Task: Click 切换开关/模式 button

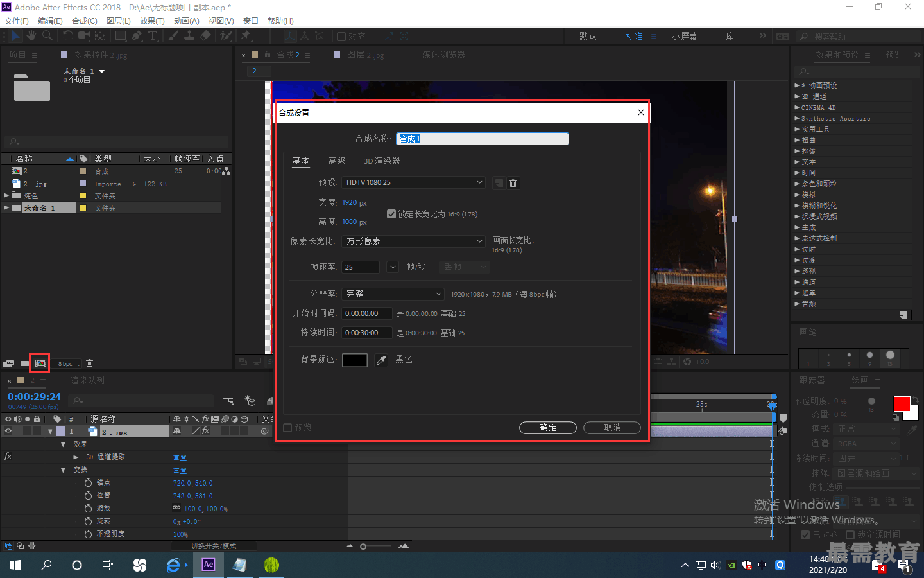Action: click(214, 546)
